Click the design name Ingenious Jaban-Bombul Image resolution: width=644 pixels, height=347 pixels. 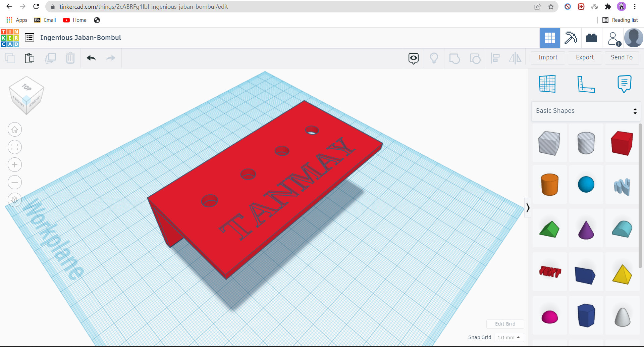(x=80, y=38)
